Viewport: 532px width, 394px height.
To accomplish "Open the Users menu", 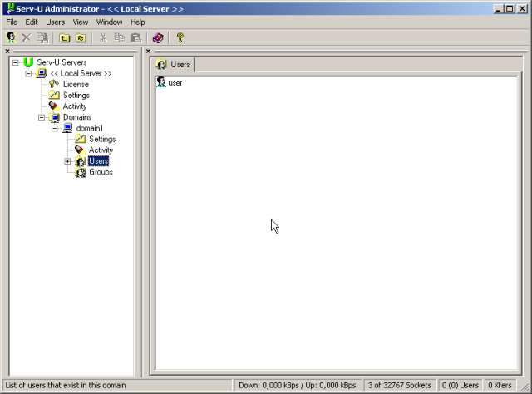I will [56, 22].
